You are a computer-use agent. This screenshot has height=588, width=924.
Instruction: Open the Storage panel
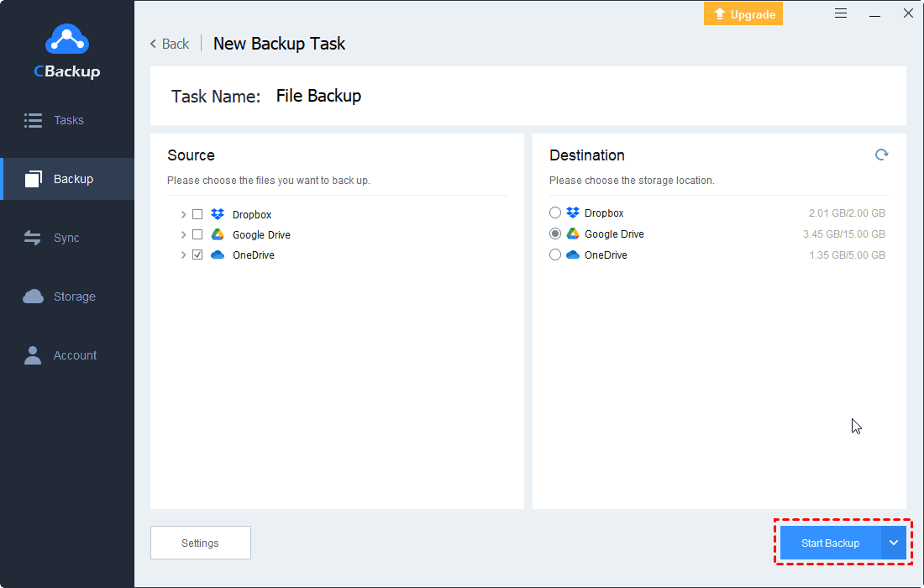point(67,296)
